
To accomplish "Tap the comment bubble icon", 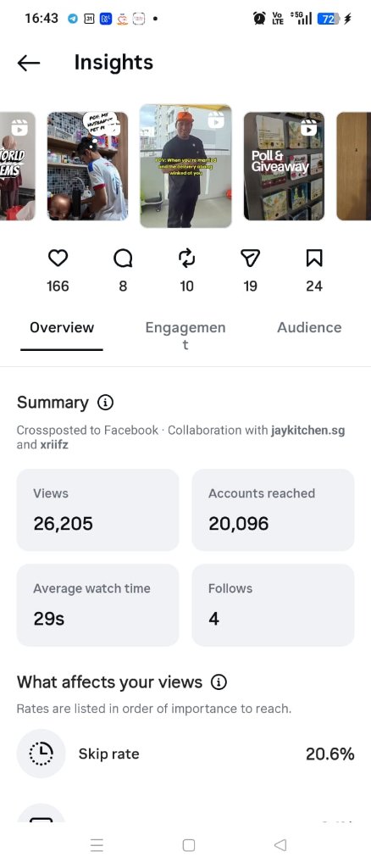I will [123, 258].
